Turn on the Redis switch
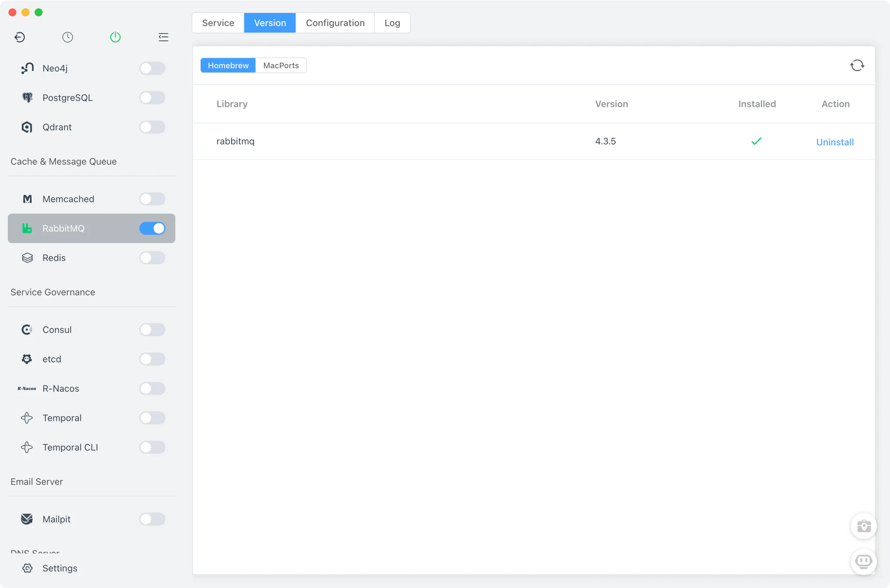890x588 pixels. [x=152, y=258]
